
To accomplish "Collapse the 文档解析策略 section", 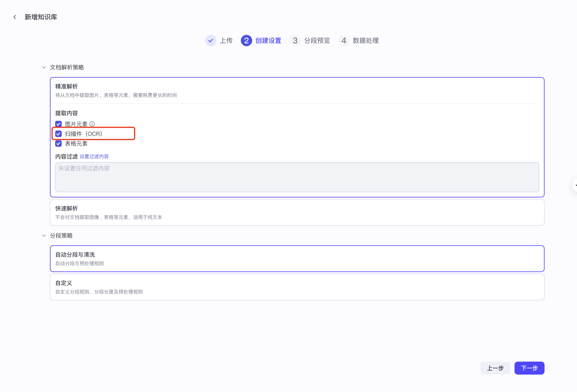I will tap(44, 67).
